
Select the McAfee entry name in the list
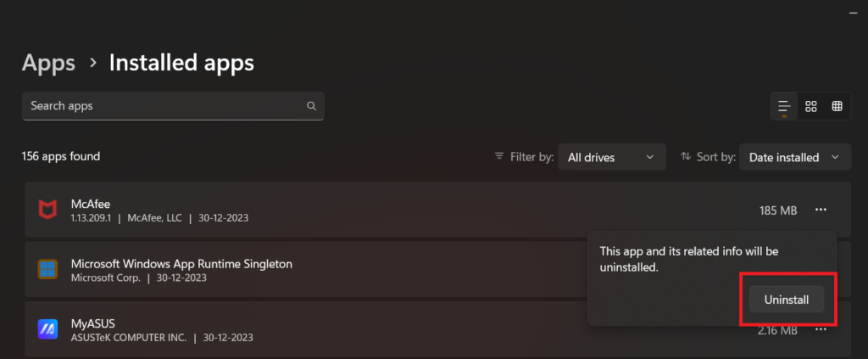(91, 204)
